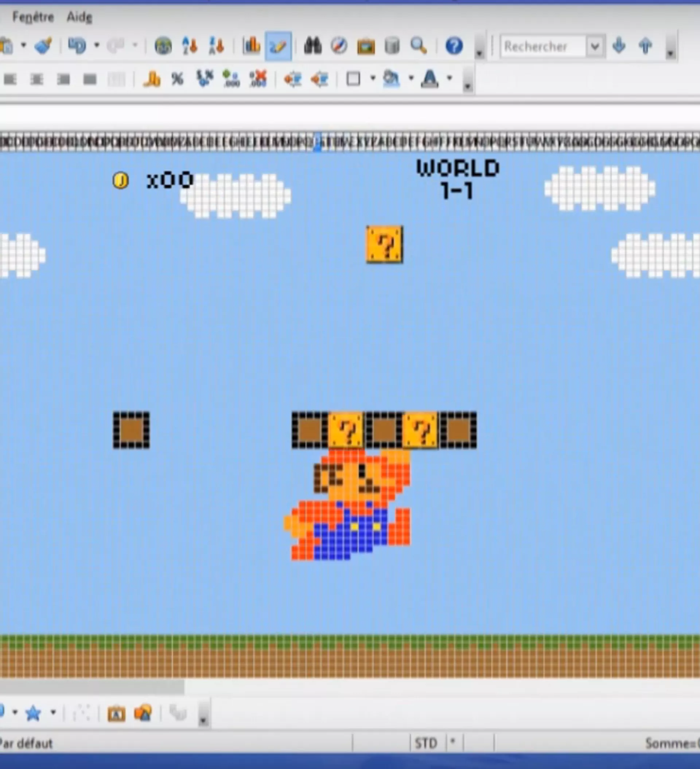Click the increase indent icon

pyautogui.click(x=319, y=79)
